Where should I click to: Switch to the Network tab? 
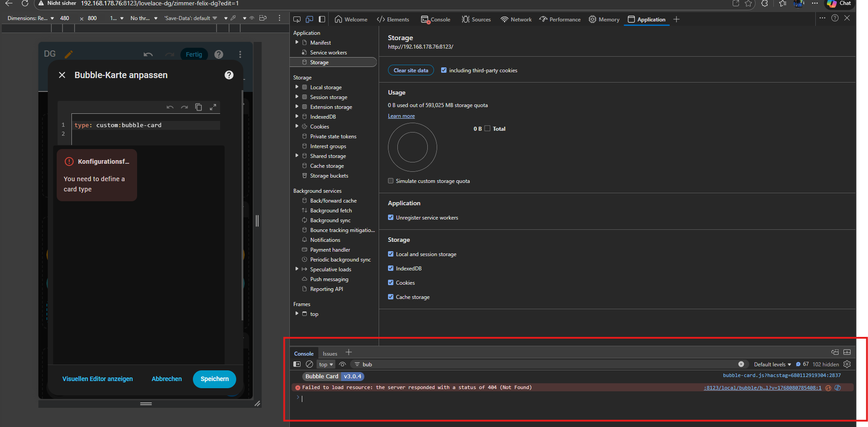pyautogui.click(x=516, y=20)
